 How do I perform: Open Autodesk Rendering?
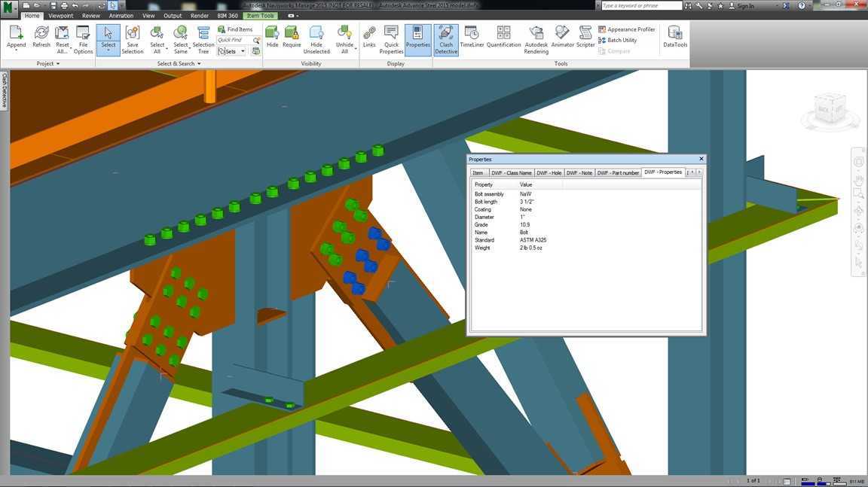[x=536, y=40]
